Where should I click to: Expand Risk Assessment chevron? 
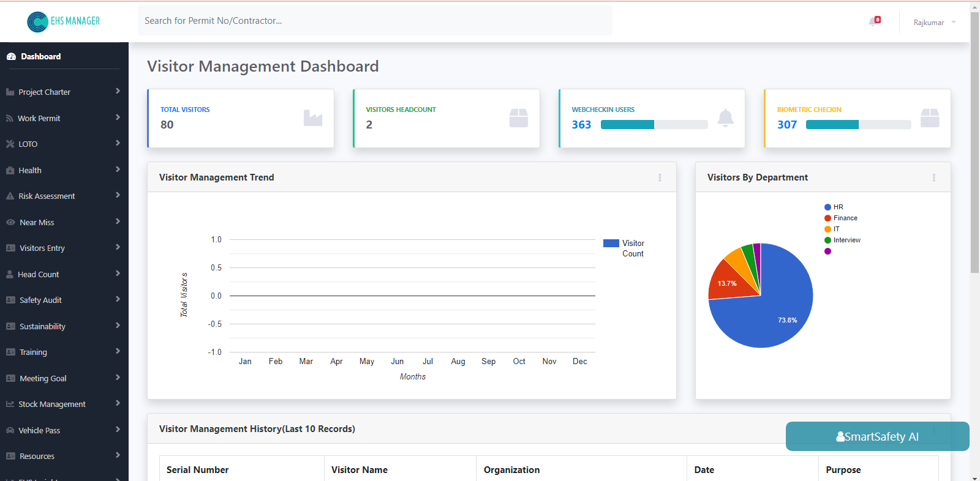(x=118, y=195)
